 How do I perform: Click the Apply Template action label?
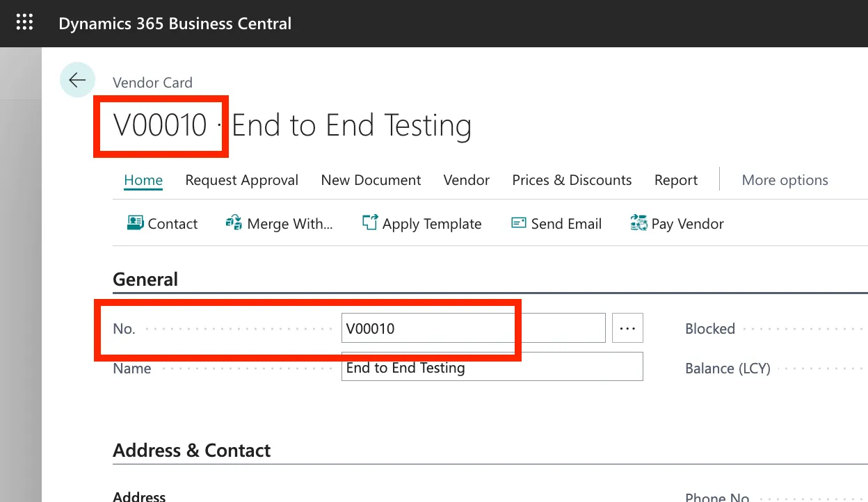click(x=432, y=224)
